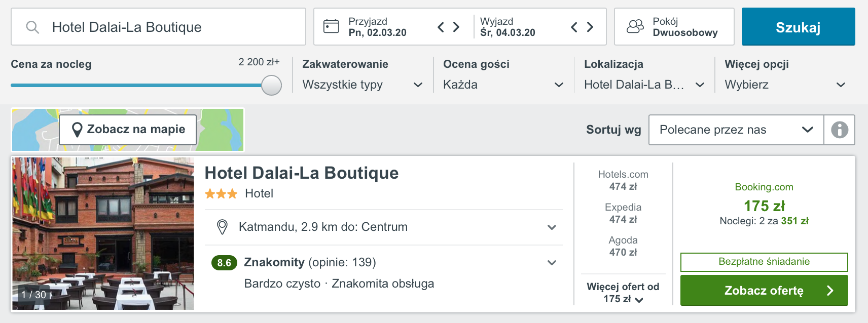Expand the Znakomity reviews section

552,263
